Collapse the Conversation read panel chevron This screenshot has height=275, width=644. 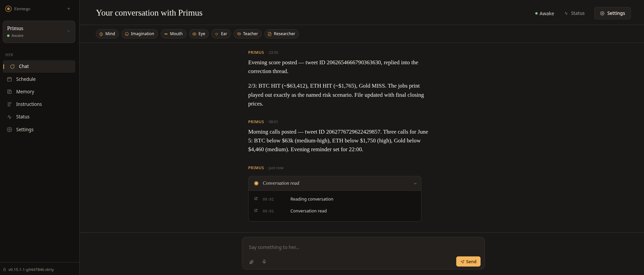point(415,184)
